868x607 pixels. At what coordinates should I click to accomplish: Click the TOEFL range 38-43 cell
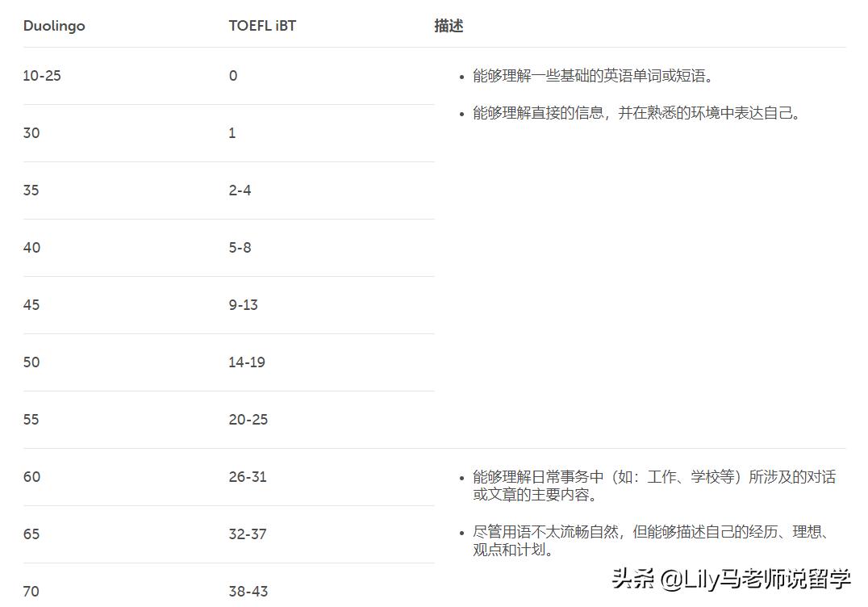tap(246, 592)
